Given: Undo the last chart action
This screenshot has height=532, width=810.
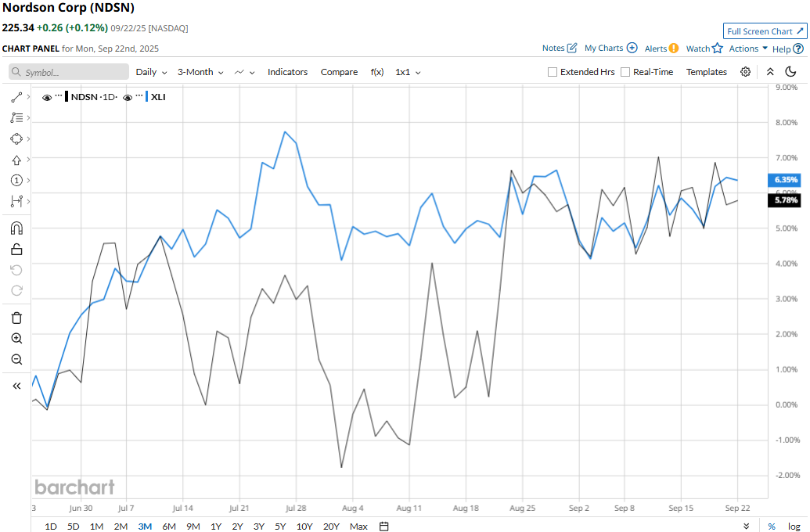Looking at the screenshot, I should tap(16, 270).
